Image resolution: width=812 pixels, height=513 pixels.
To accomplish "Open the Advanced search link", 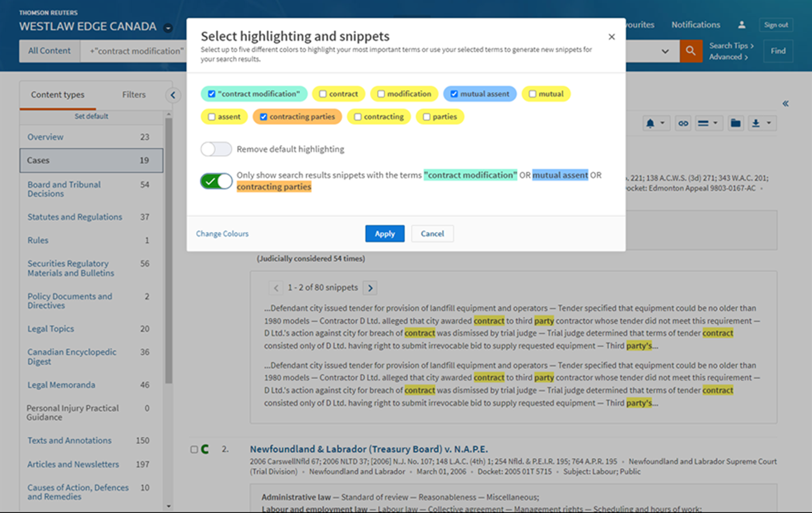I will tap(728, 57).
